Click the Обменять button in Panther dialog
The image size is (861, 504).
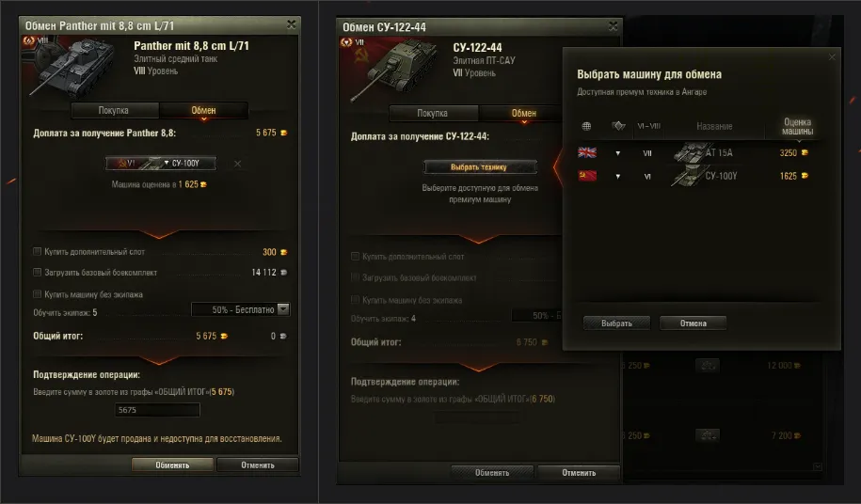click(172, 465)
